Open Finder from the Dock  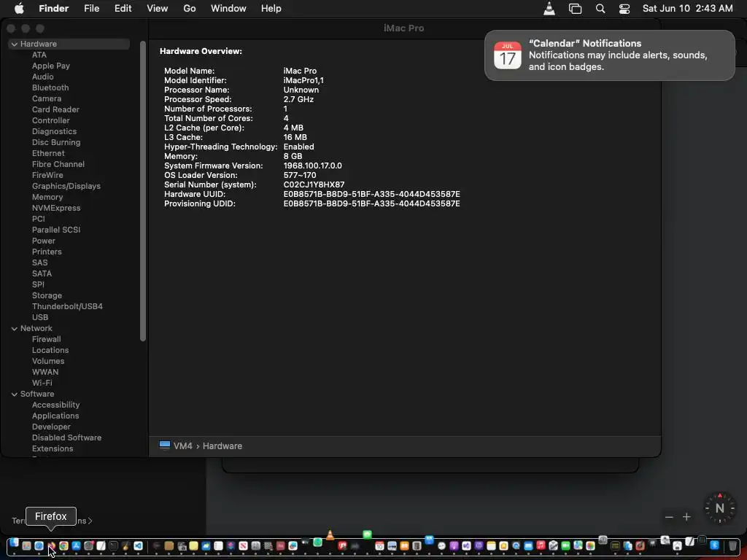pyautogui.click(x=14, y=542)
